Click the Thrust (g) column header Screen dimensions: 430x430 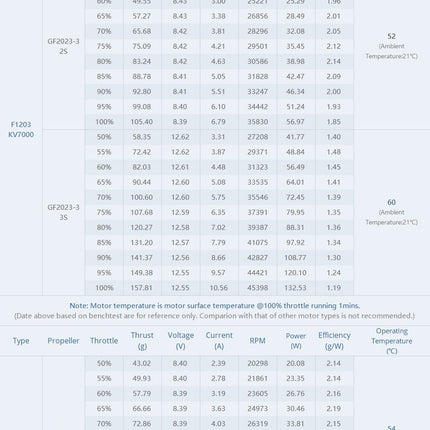tap(142, 341)
